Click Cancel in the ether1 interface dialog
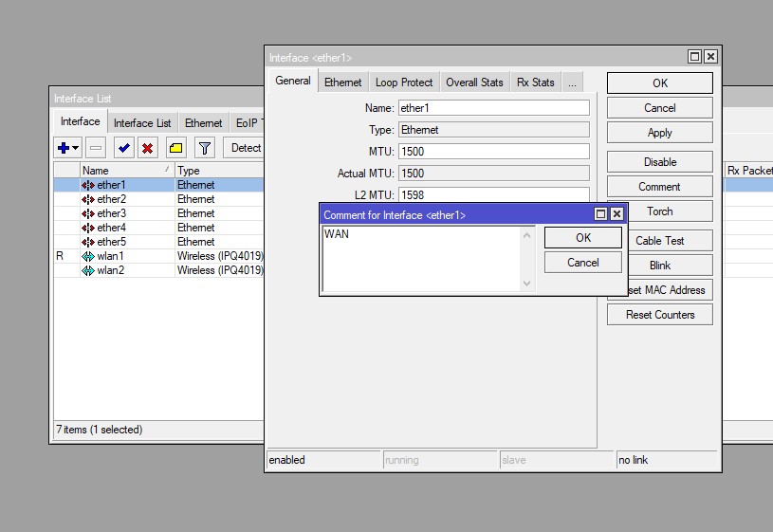Viewport: 773px width, 532px height. pyautogui.click(x=659, y=108)
